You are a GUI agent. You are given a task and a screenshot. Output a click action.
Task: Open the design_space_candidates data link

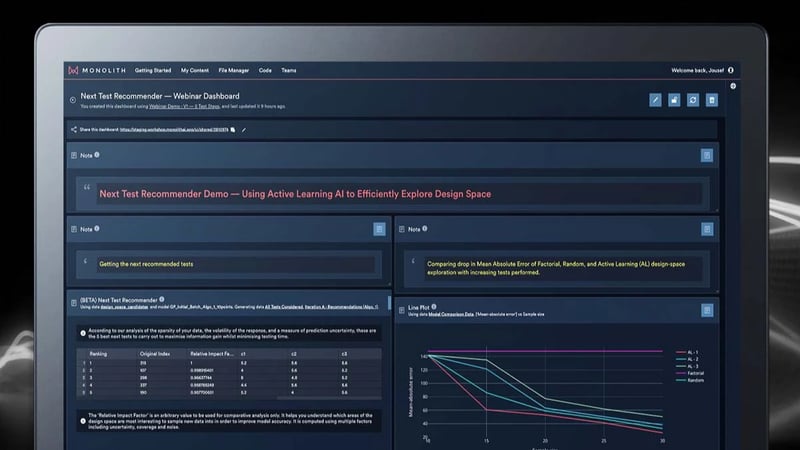(124, 307)
